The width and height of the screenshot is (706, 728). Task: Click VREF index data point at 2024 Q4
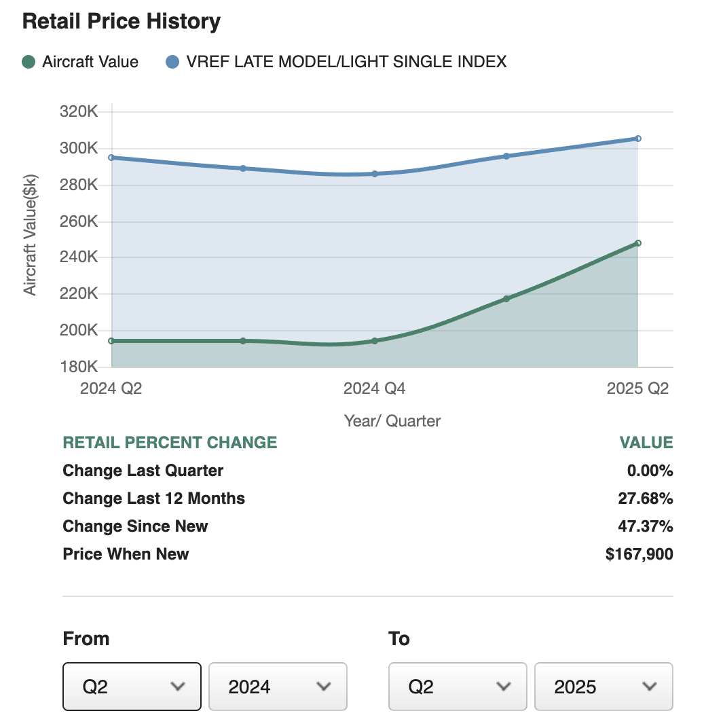click(375, 174)
